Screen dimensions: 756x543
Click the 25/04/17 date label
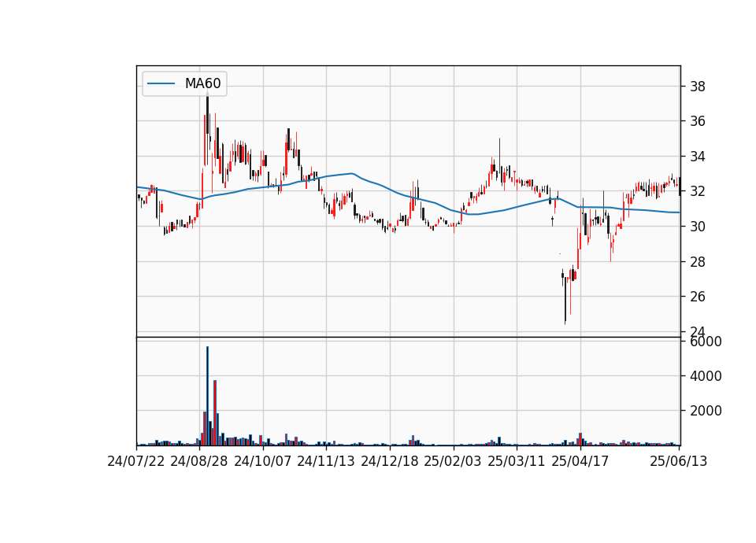(x=580, y=461)
